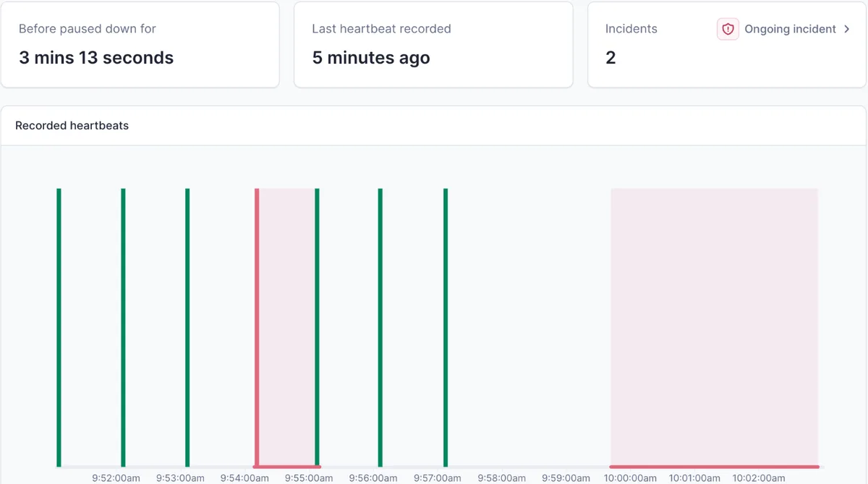This screenshot has height=484, width=868.
Task: Select the green heartbeat bar near 9:57:00am
Action: (446, 328)
